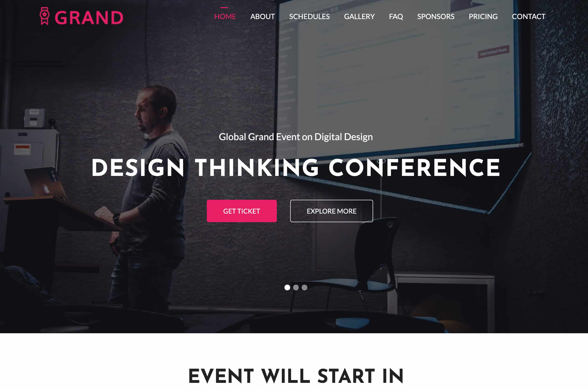The image size is (588, 390).
Task: Select the SCHEDULES tab
Action: point(309,16)
